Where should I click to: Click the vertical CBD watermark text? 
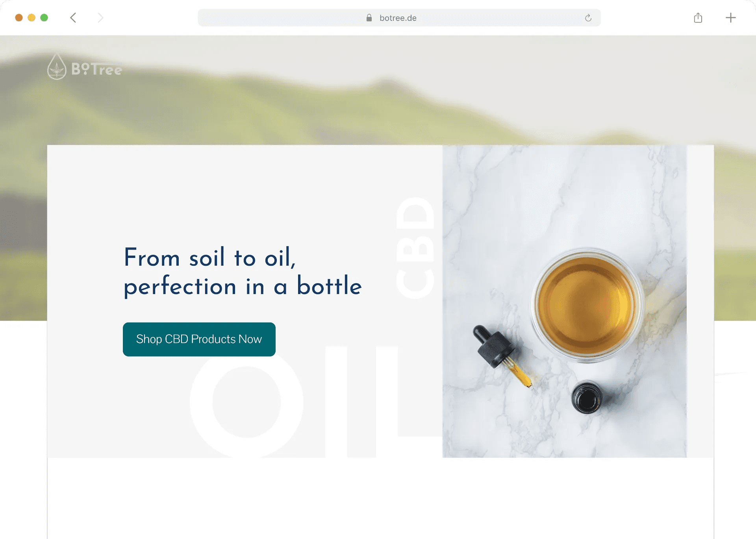pyautogui.click(x=415, y=248)
